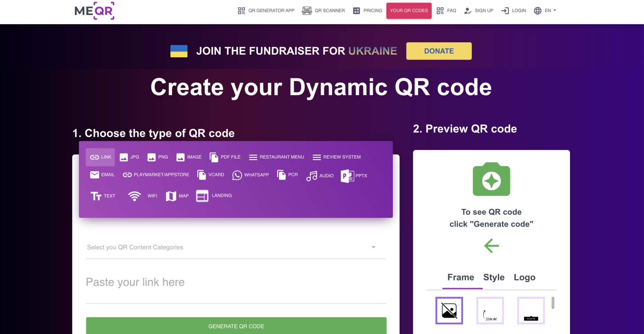This screenshot has height=334, width=644.
Task: Select the PPTX QR code type
Action: [354, 176]
